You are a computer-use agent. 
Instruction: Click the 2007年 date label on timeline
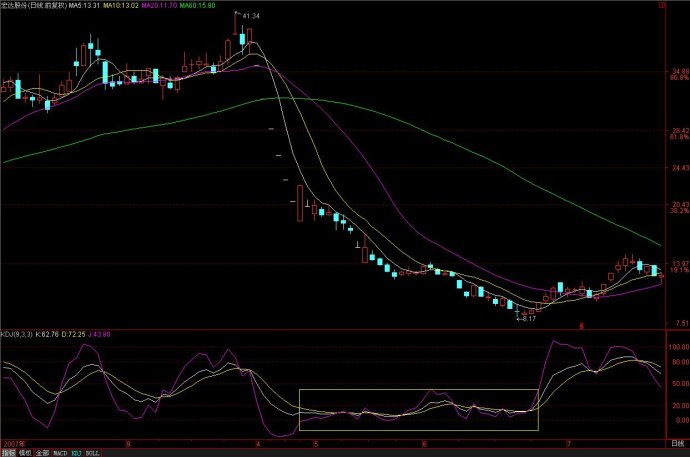tap(12, 441)
